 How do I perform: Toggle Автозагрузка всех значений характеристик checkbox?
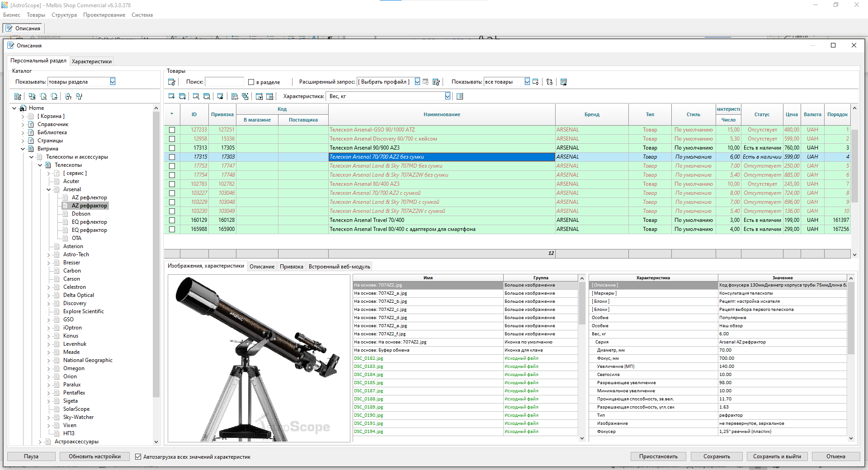[x=138, y=457]
